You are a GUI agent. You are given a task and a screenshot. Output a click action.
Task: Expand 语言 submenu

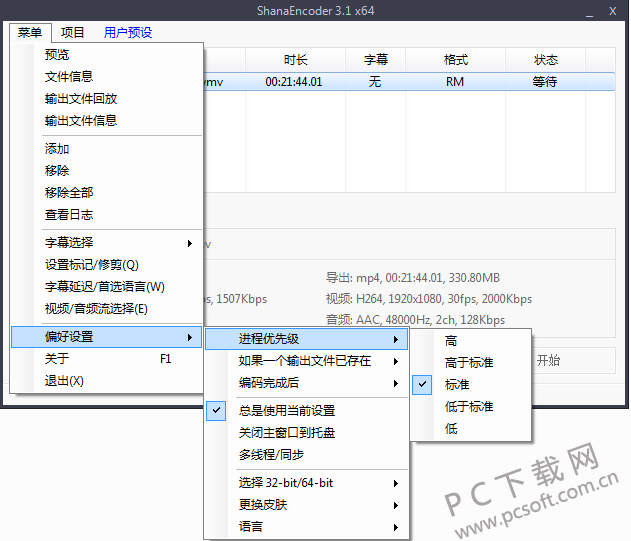coord(307,527)
